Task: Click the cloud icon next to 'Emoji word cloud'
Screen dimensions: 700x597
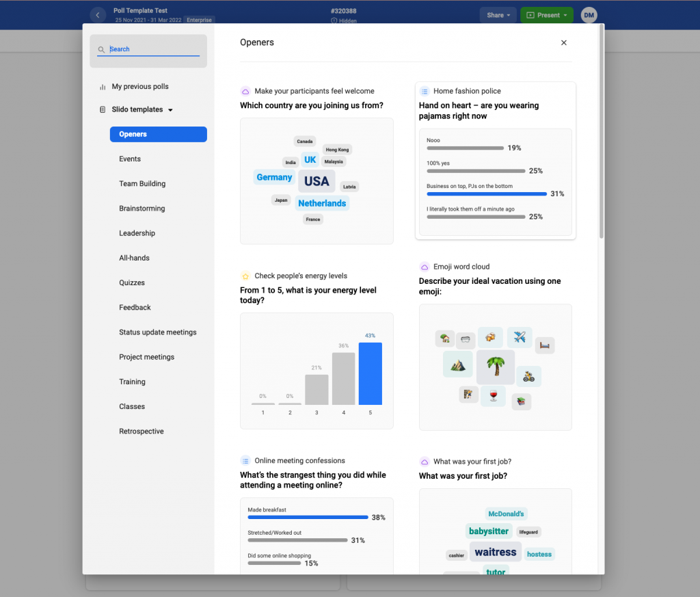Action: tap(423, 266)
